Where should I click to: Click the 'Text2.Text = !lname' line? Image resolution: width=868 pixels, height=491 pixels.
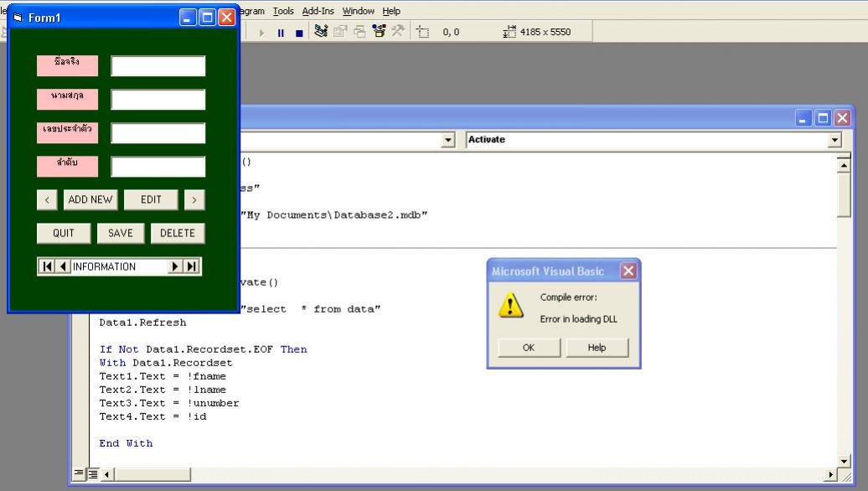tap(163, 390)
